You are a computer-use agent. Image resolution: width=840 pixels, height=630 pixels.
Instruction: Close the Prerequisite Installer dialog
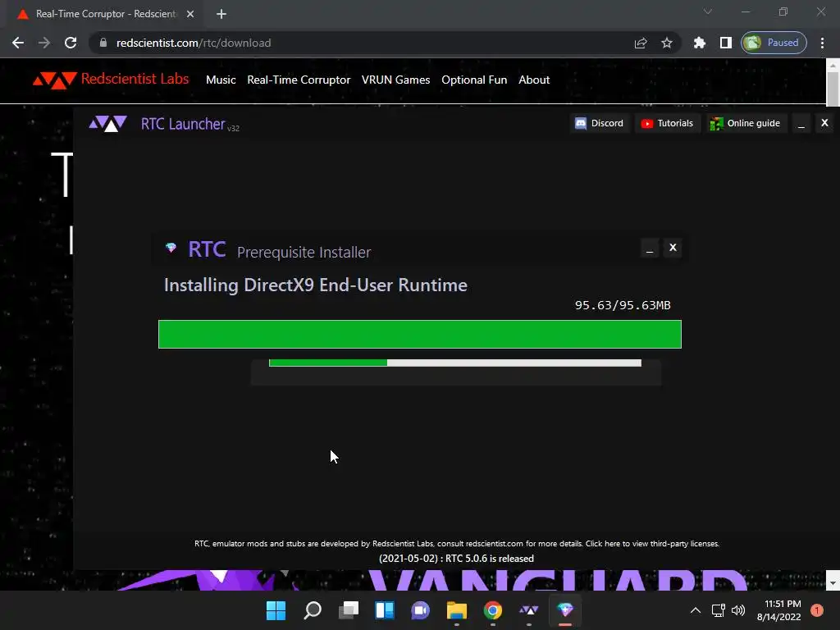[x=673, y=248]
